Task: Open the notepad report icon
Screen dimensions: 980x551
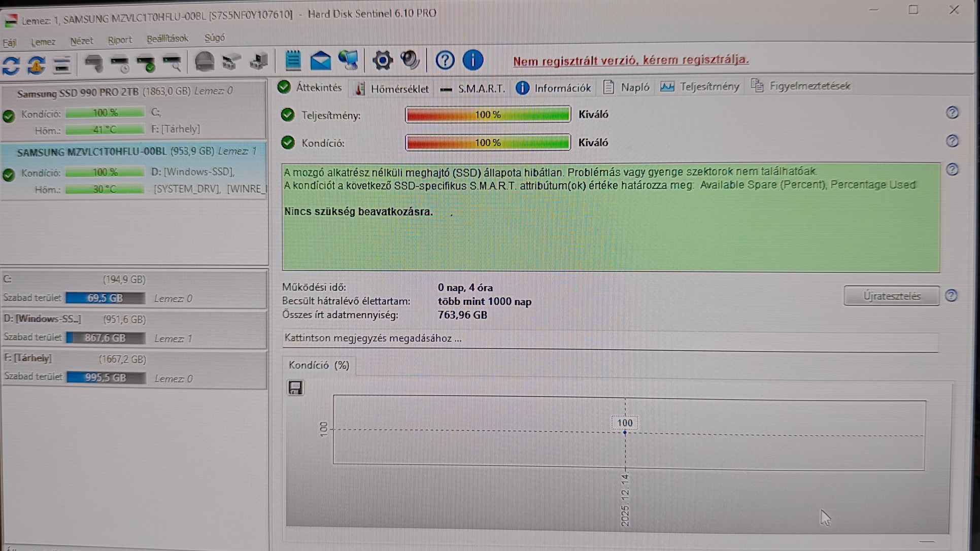Action: [x=293, y=61]
